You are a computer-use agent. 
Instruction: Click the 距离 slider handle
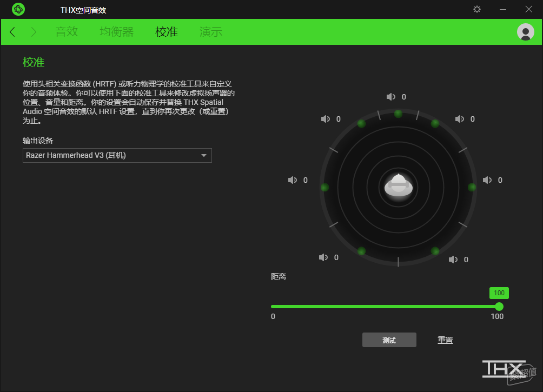pyautogui.click(x=499, y=307)
